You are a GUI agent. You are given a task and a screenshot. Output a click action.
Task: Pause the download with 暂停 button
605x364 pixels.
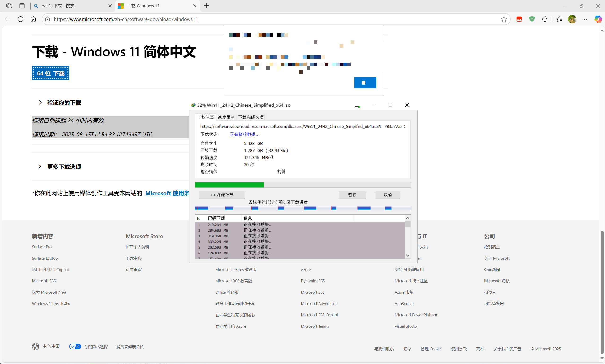(352, 195)
